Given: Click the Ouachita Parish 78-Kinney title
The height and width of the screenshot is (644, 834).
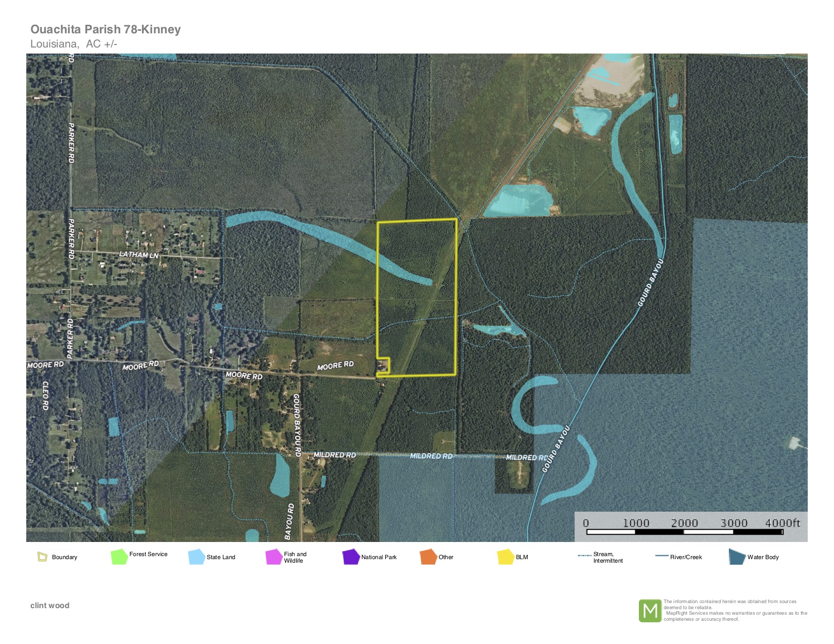Looking at the screenshot, I should pyautogui.click(x=106, y=29).
